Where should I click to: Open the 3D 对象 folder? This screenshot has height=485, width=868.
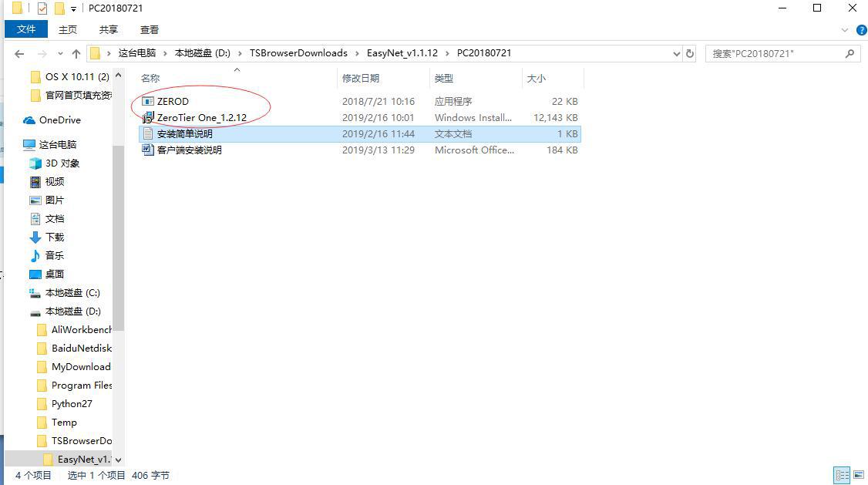63,163
